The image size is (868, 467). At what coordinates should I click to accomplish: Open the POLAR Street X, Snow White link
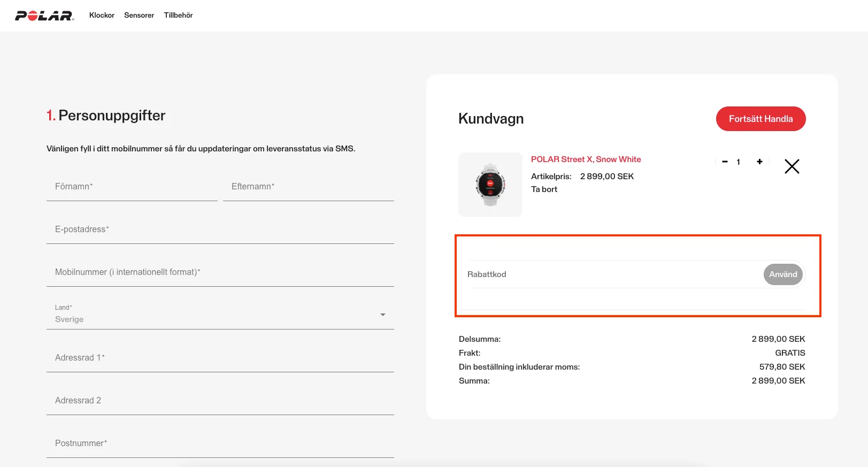click(x=586, y=159)
